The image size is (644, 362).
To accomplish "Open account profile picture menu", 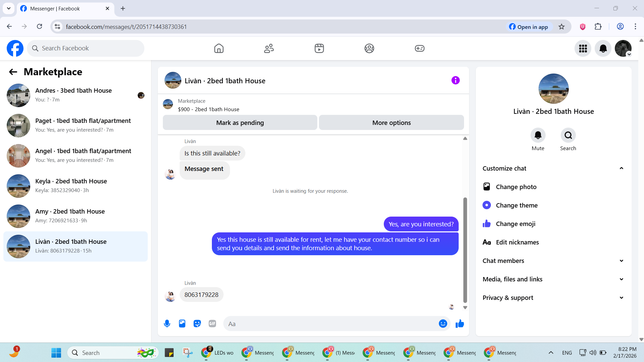I will [623, 48].
